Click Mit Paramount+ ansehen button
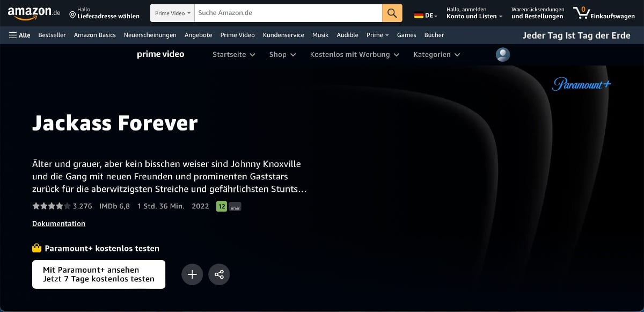The width and height of the screenshot is (644, 312). click(99, 274)
